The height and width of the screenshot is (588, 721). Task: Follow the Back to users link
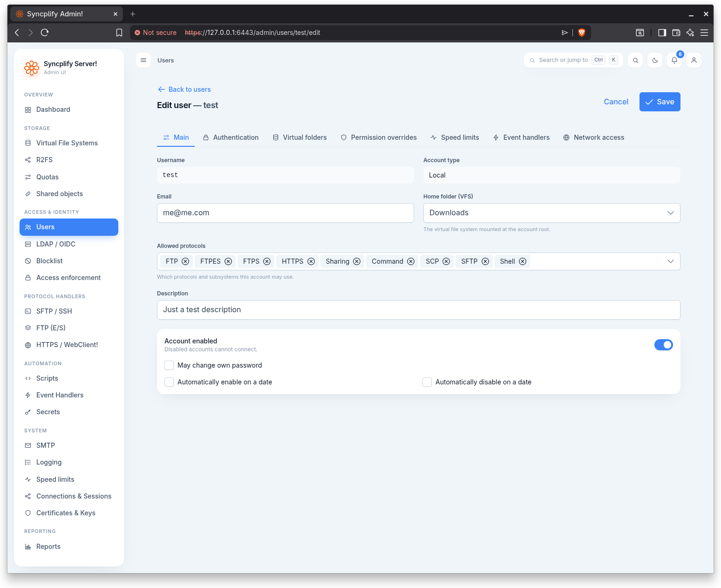(x=184, y=89)
